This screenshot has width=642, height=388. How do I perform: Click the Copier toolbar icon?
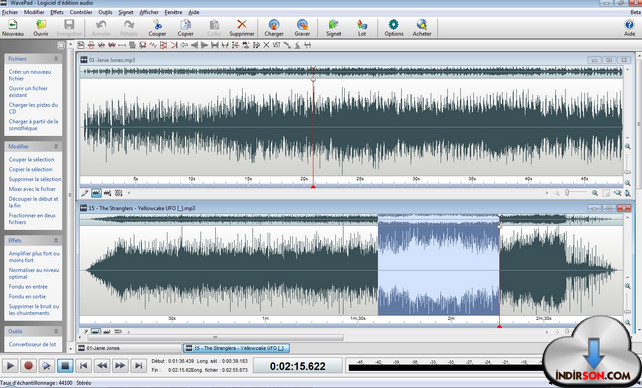(x=185, y=27)
